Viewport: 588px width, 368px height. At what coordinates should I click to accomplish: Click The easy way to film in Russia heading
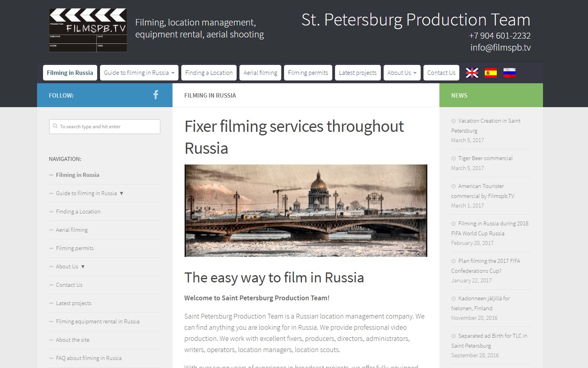[x=274, y=278]
